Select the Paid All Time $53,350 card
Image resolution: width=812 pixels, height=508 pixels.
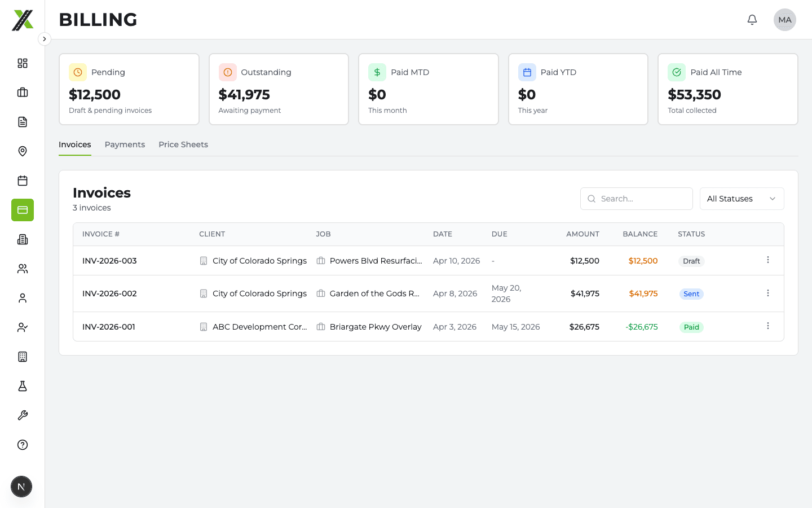(x=728, y=89)
